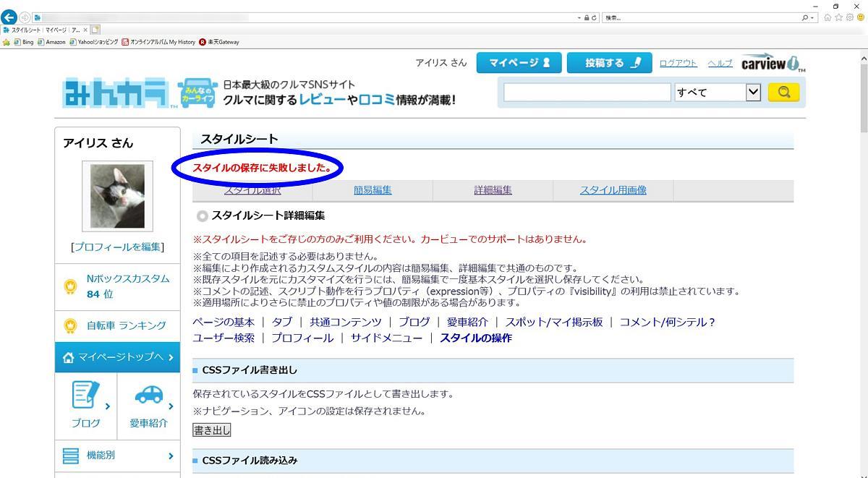Jump to プロフィール style section link
The image size is (868, 478).
(x=302, y=338)
